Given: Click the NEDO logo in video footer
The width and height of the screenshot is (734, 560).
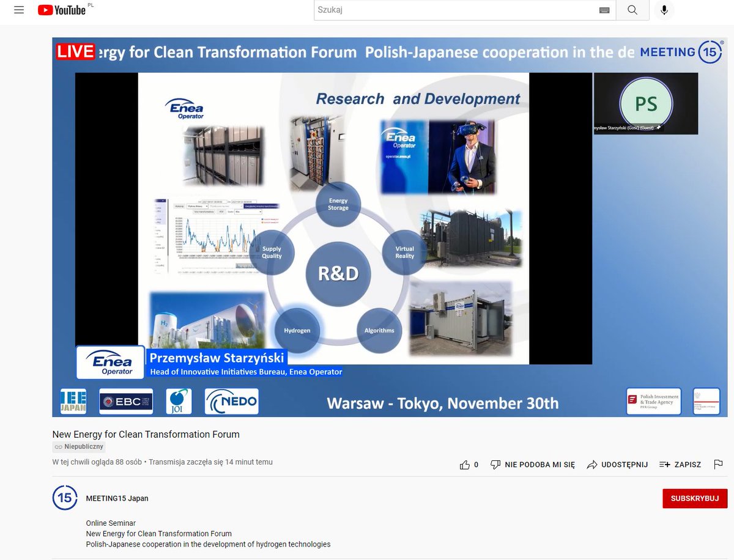Looking at the screenshot, I should point(232,402).
